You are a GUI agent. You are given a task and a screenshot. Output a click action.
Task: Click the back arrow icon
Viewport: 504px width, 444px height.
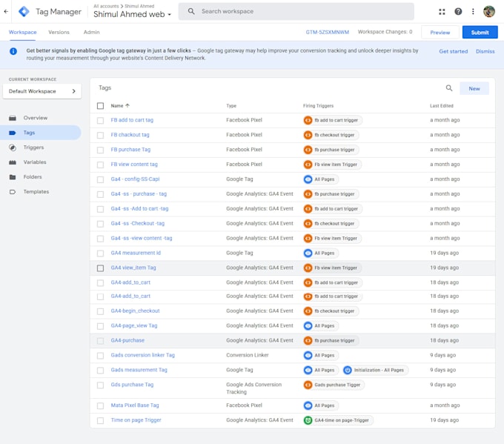6,11
